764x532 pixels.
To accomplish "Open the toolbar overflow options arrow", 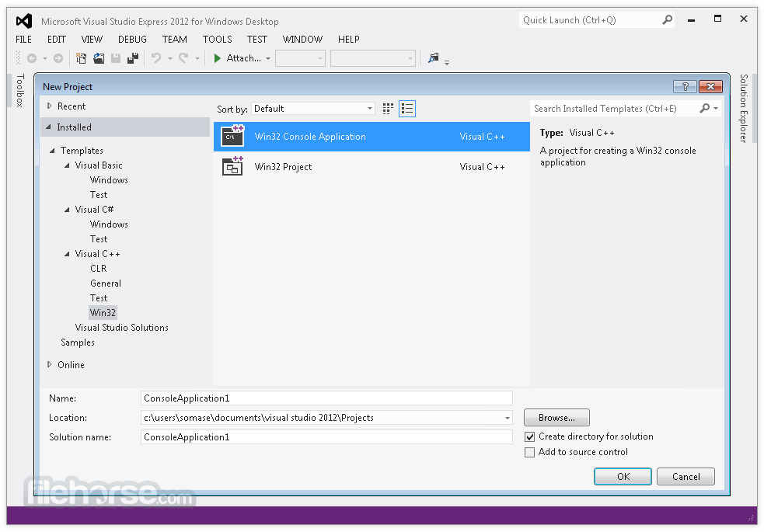I will (447, 62).
